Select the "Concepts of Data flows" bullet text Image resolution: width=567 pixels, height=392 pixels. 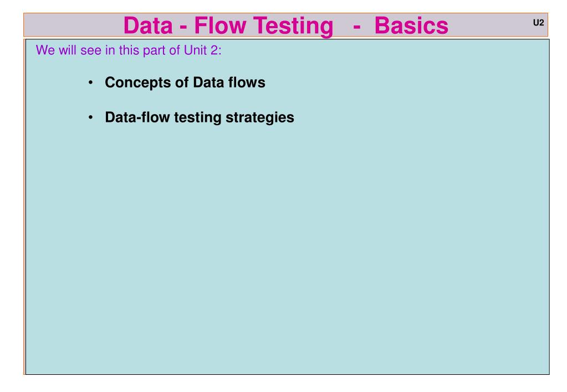[x=185, y=82]
